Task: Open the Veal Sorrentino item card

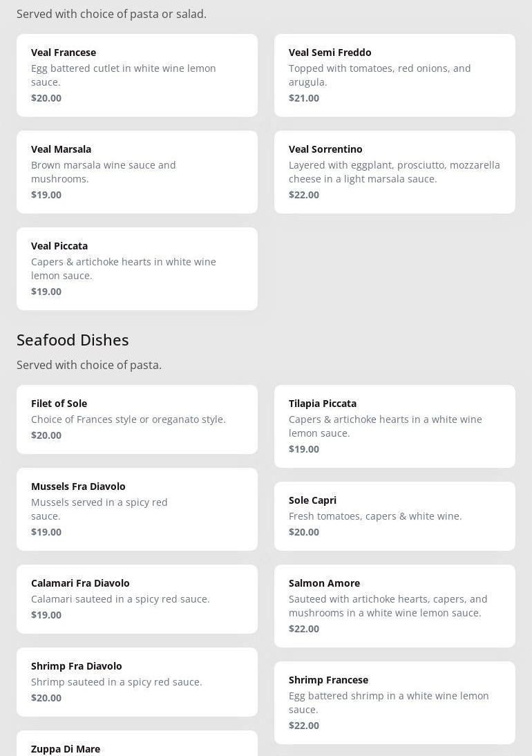Action: pyautogui.click(x=395, y=171)
